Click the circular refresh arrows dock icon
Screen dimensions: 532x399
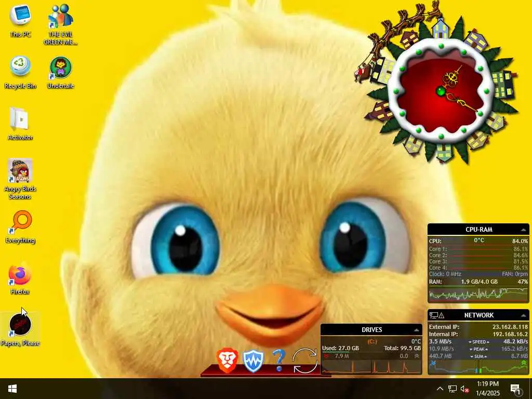click(x=305, y=361)
